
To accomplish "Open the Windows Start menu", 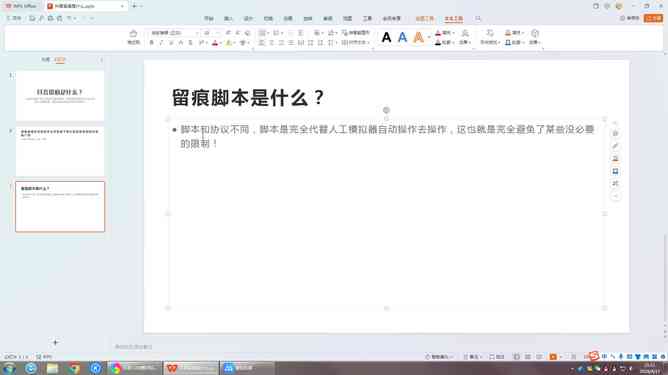I will tap(9, 368).
